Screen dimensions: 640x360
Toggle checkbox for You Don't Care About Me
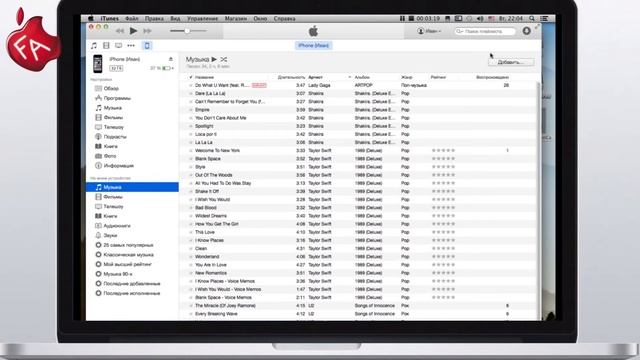click(191, 118)
